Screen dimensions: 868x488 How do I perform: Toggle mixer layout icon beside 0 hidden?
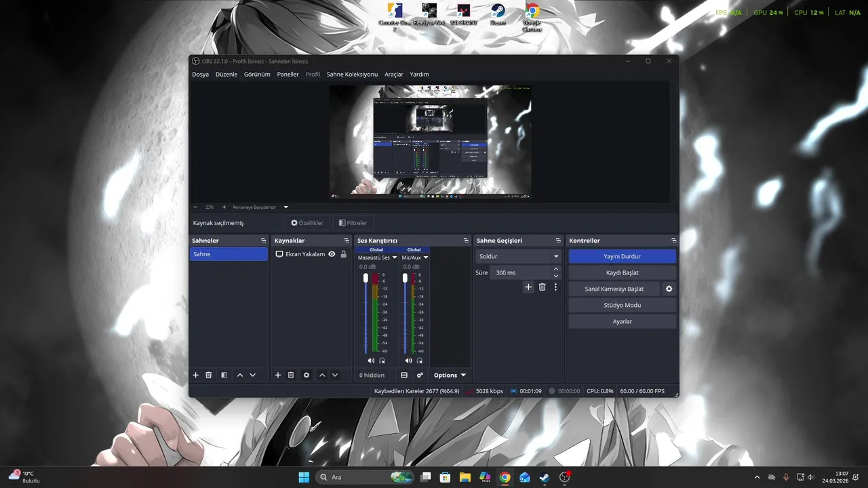(404, 375)
